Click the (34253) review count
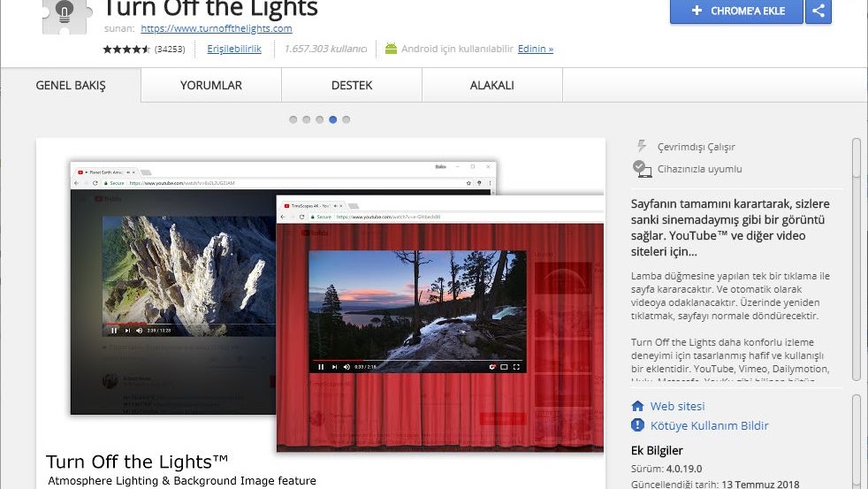Viewport: 868px width, 489px height. (170, 50)
